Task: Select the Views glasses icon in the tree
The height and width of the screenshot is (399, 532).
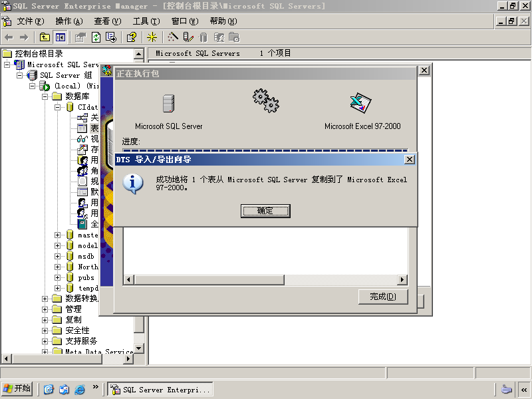Action: (x=82, y=139)
